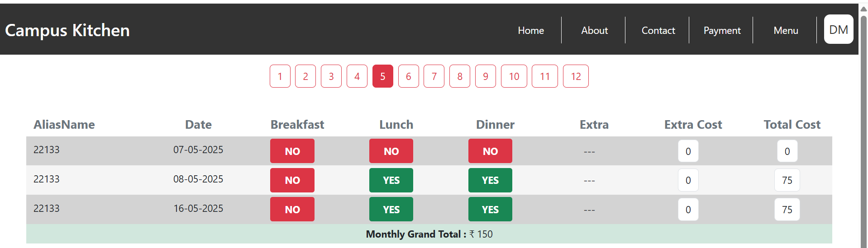Toggle Lunch YES for 08-05-2025
Screen dimensions: 868x248
coord(391,180)
